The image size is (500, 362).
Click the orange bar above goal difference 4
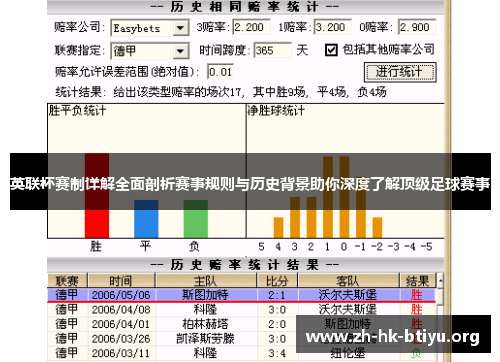(278, 228)
